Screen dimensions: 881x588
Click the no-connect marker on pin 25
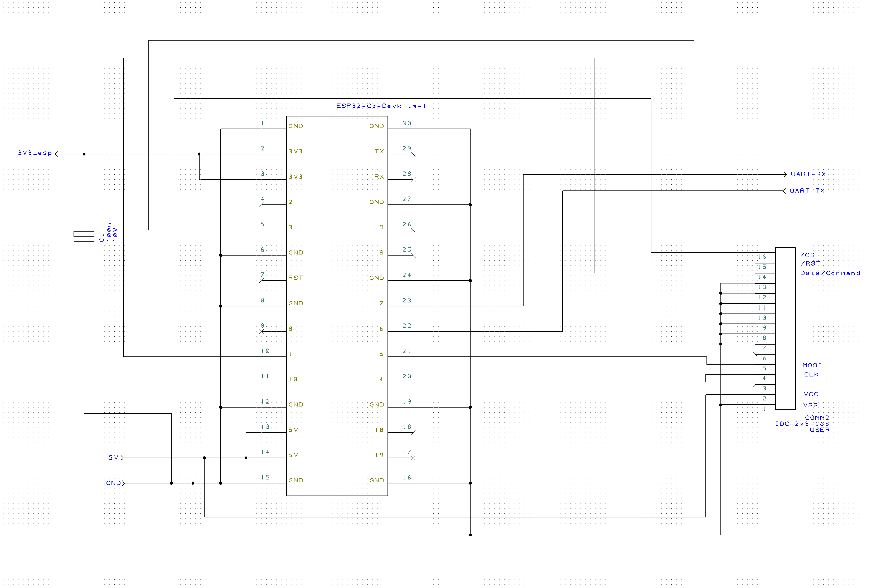click(413, 255)
